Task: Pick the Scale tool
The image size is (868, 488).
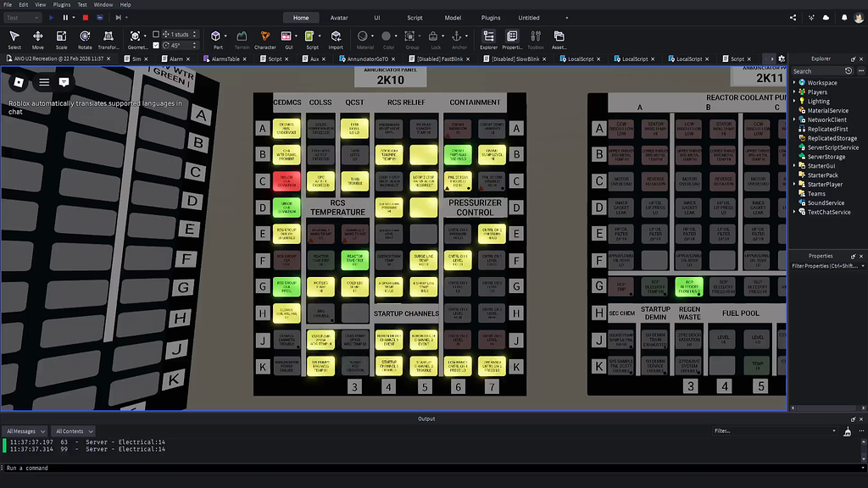Action: click(61, 39)
